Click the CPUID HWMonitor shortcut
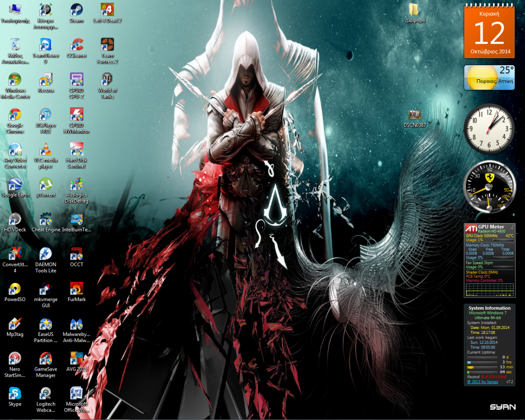Viewport: 525px width, 420px height. [x=77, y=121]
